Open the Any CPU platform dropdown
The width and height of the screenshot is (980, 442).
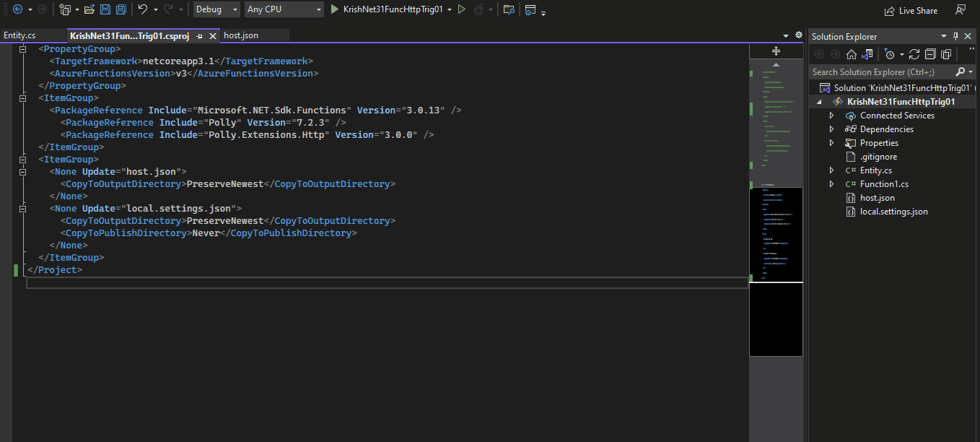pos(284,9)
